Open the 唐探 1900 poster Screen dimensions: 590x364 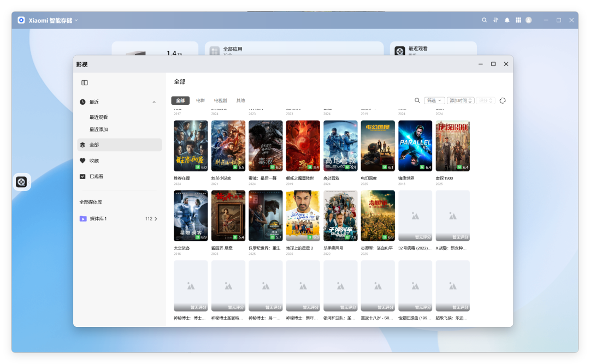tap(453, 146)
